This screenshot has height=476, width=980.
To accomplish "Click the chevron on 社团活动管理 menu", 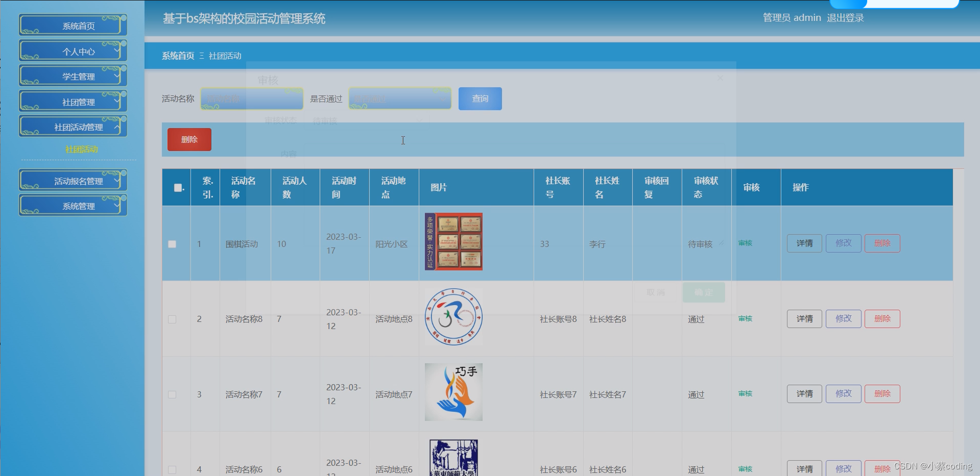I will tap(117, 127).
